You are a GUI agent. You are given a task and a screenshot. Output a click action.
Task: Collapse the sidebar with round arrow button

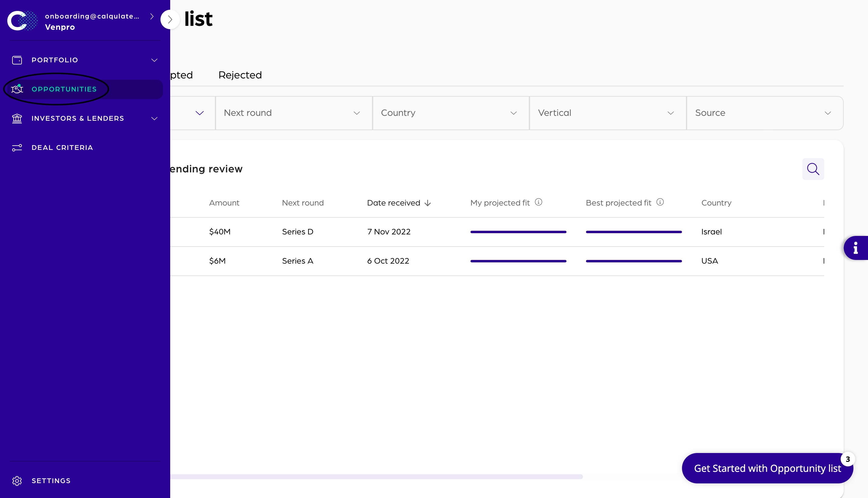point(170,19)
